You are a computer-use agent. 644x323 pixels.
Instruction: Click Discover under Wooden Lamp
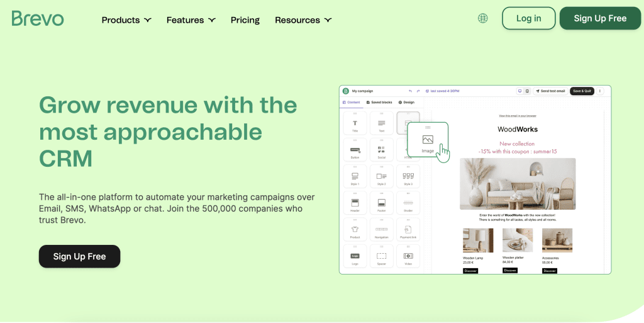click(x=470, y=271)
